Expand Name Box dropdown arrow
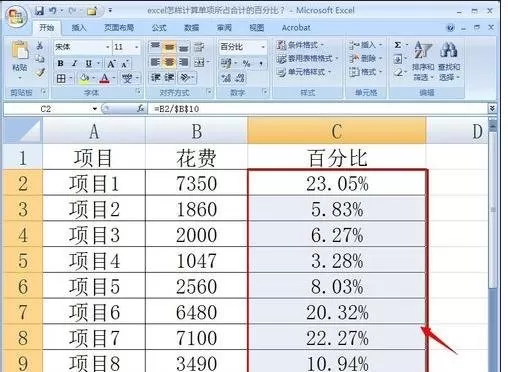This screenshot has height=372, width=508. 95,109
